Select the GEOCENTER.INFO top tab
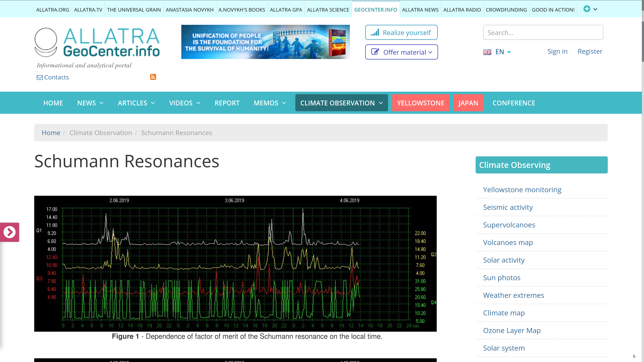 pos(375,10)
